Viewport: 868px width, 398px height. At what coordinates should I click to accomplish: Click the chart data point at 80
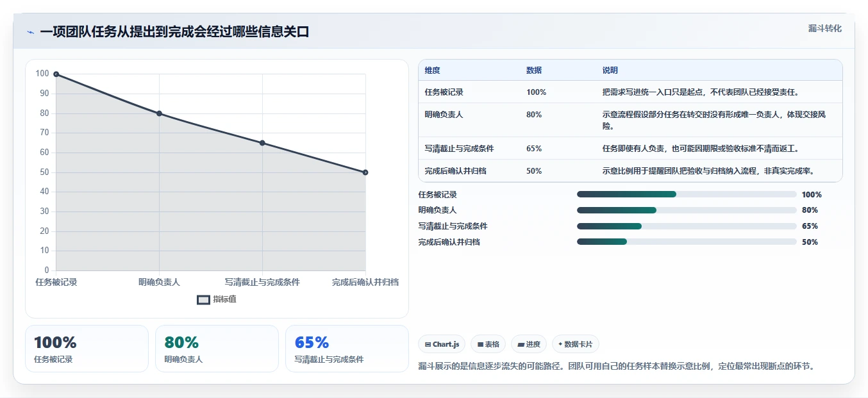[159, 113]
